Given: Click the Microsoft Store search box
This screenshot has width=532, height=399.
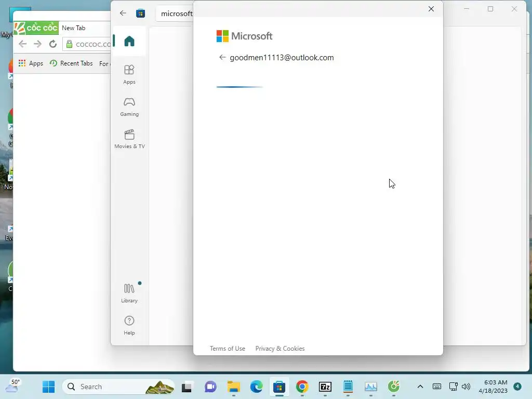Looking at the screenshot, I should 175,14.
